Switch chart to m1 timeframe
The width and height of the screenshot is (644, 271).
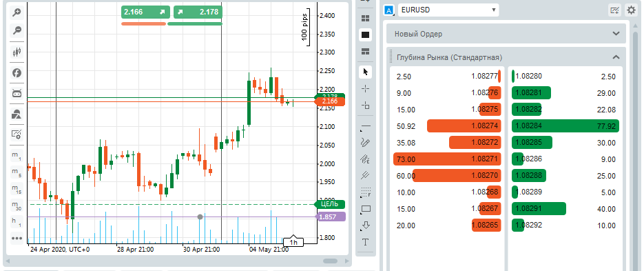click(17, 155)
